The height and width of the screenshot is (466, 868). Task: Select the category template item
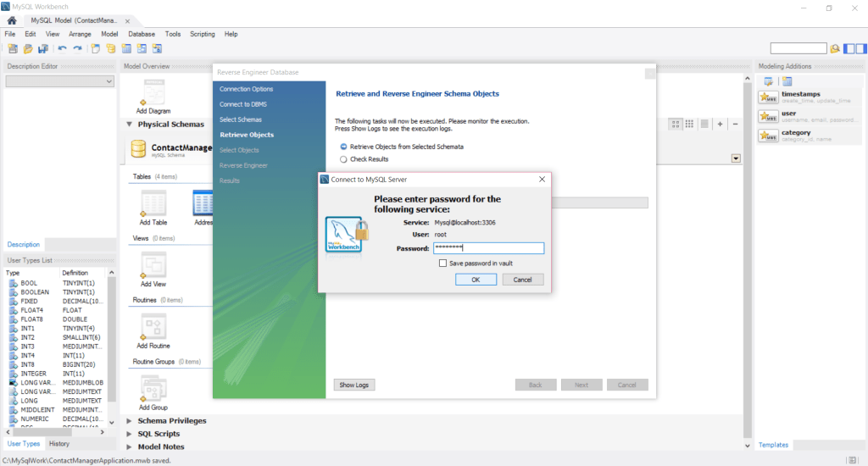click(x=808, y=136)
